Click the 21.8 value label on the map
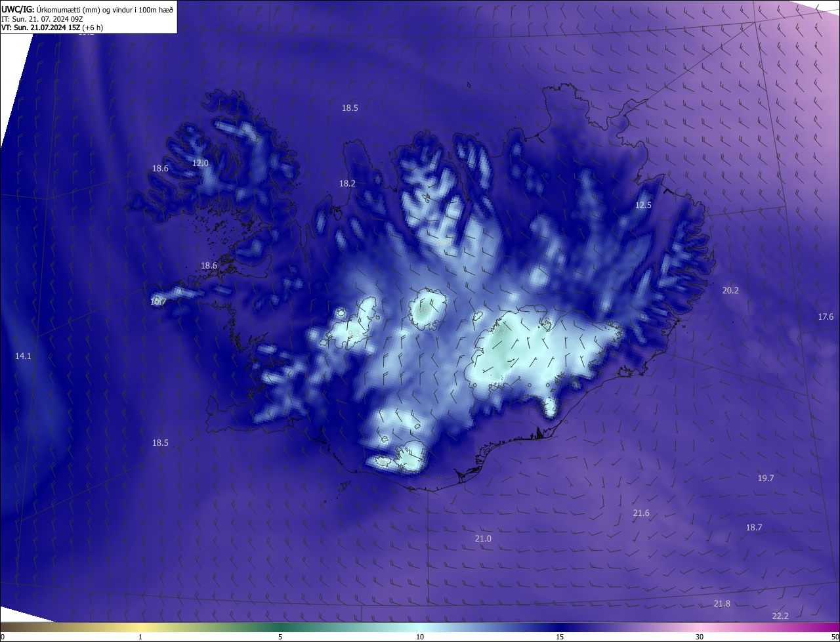 point(722,604)
